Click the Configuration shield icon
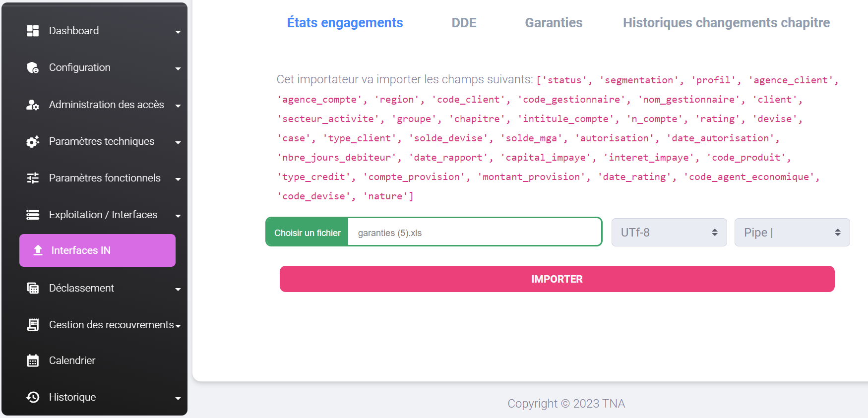868x418 pixels. click(33, 67)
